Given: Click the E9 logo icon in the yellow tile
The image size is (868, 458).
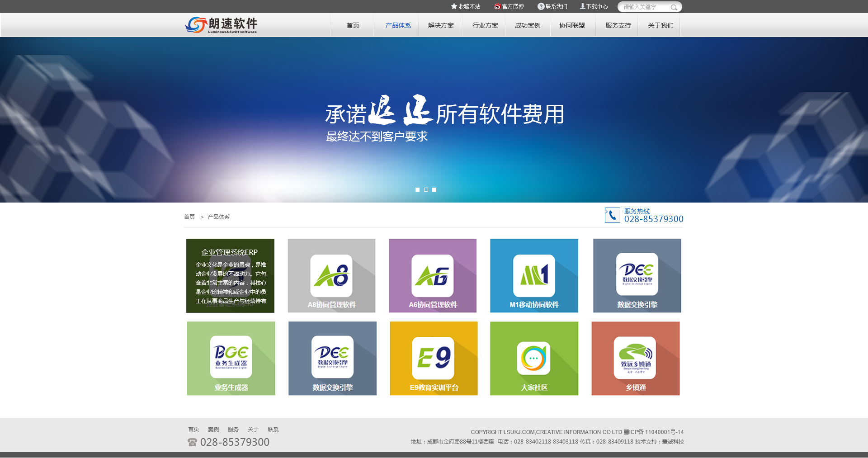Looking at the screenshot, I should pos(433,358).
